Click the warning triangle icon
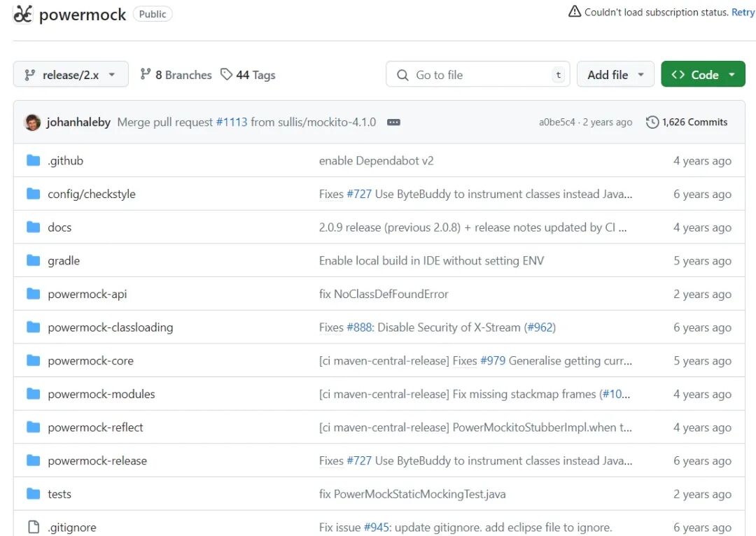This screenshot has width=756, height=536. [574, 12]
